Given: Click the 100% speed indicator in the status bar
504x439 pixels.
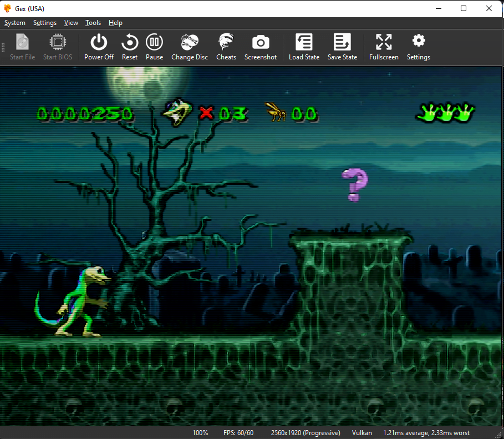Looking at the screenshot, I should (x=200, y=433).
